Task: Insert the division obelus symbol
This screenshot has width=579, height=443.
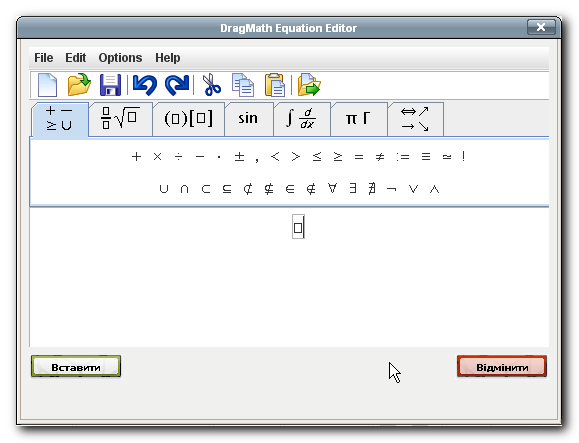Action: pos(179,157)
